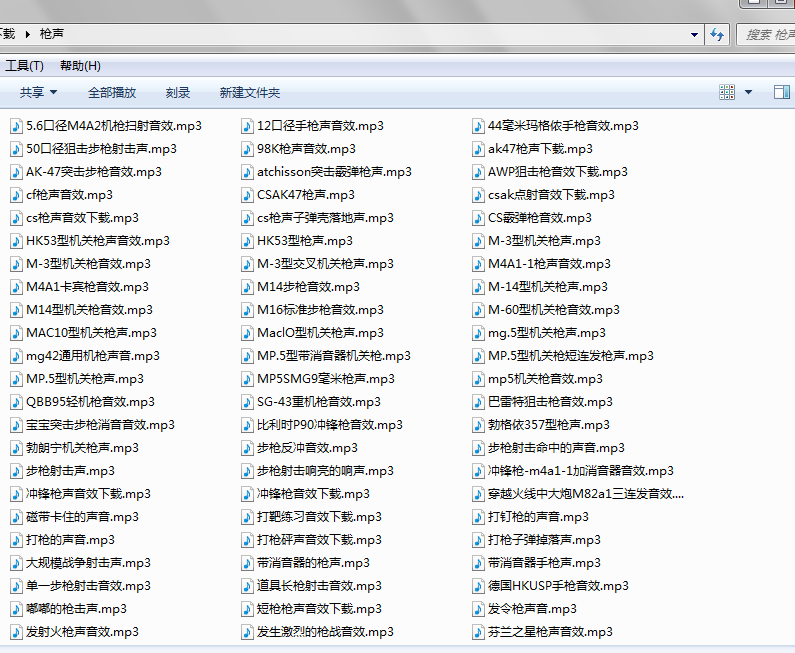This screenshot has width=795, height=653.
Task: Select icon of cs枪声子弹壳落地声.mp3
Action: pos(247,218)
